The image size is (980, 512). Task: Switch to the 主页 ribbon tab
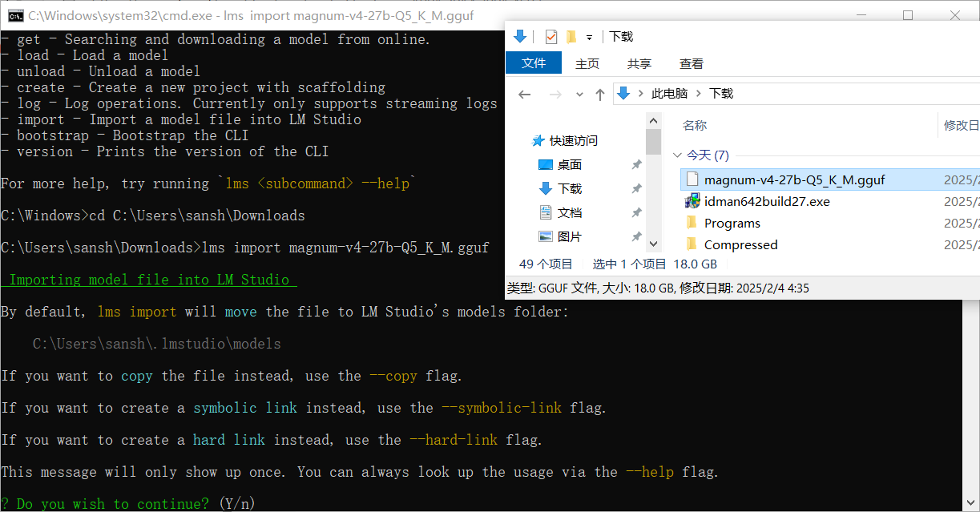(587, 63)
